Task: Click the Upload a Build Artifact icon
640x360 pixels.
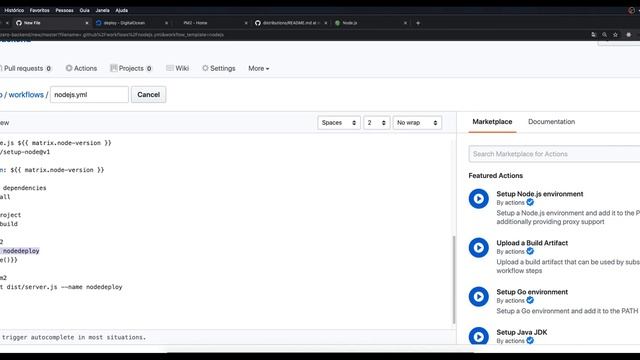Action: pyautogui.click(x=479, y=248)
